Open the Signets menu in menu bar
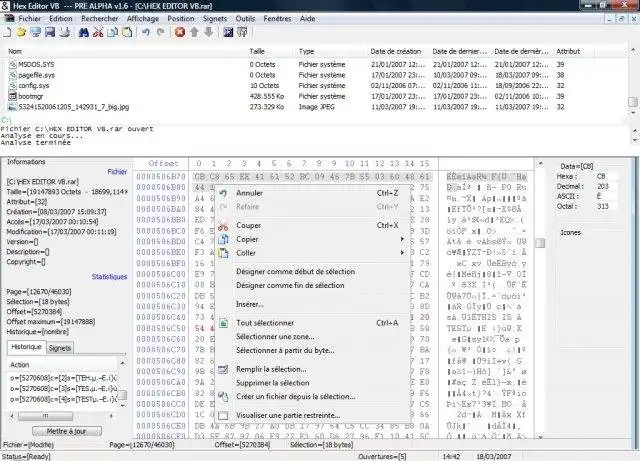 pos(215,18)
